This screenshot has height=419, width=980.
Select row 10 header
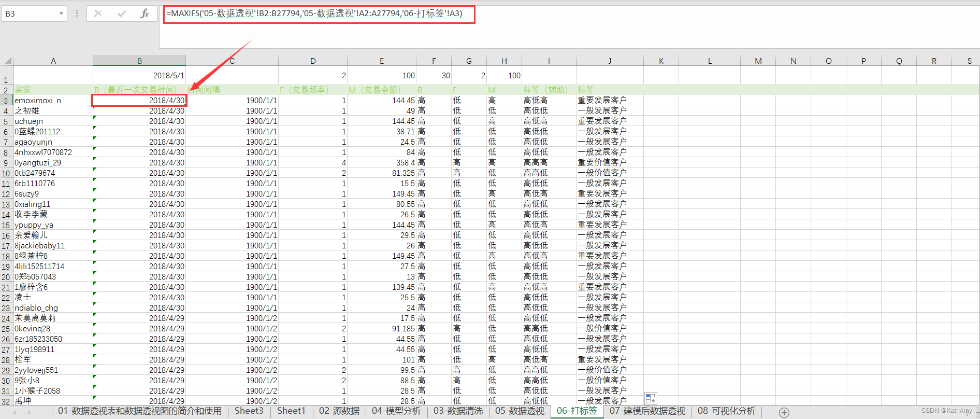6,173
